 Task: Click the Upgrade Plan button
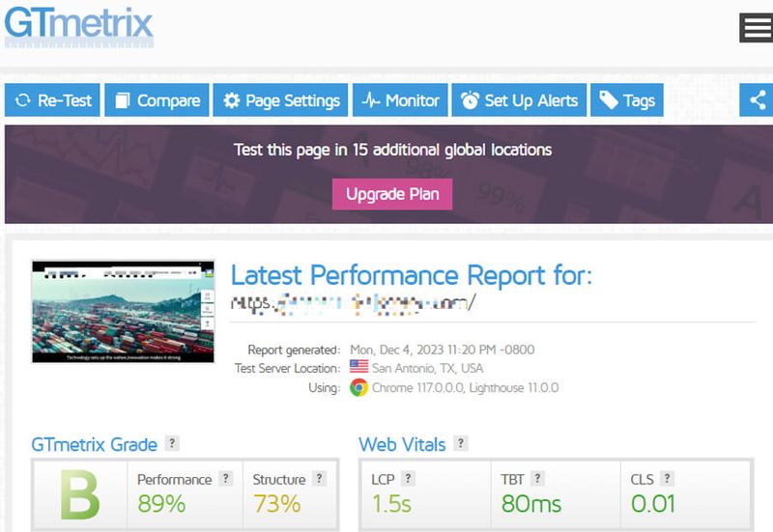coord(392,194)
